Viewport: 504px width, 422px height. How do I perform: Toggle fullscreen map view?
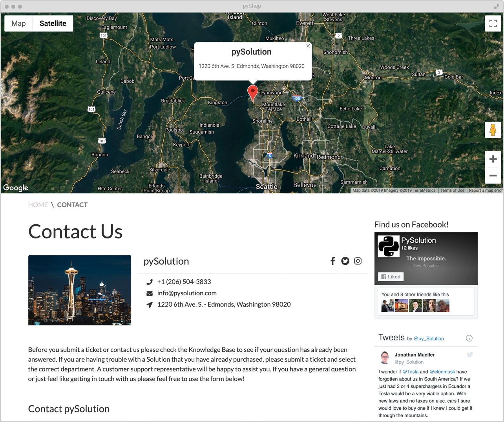(493, 24)
